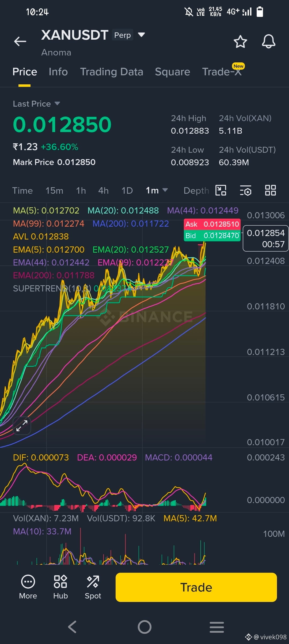Tap the volume MA(5): 42.7M label
The width and height of the screenshot is (289, 644).
point(190,518)
